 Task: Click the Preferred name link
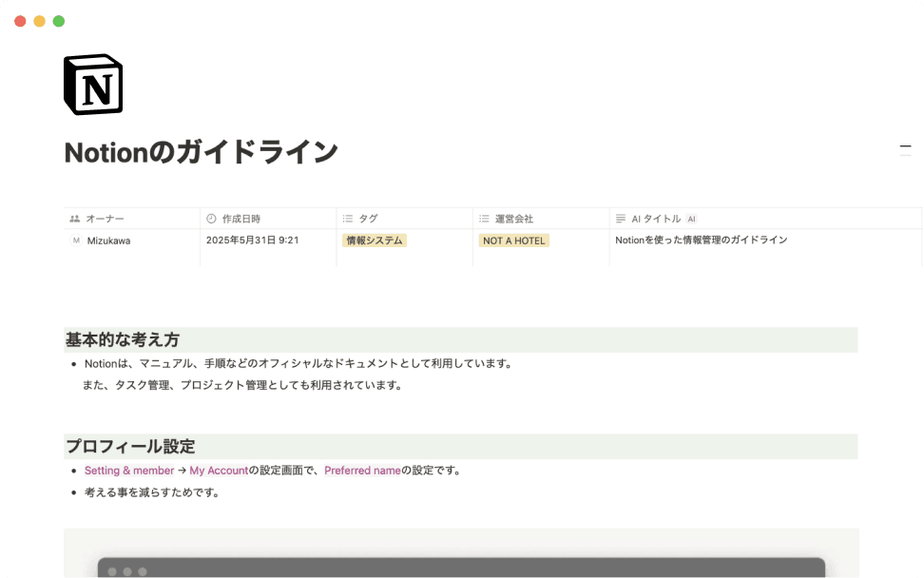361,470
